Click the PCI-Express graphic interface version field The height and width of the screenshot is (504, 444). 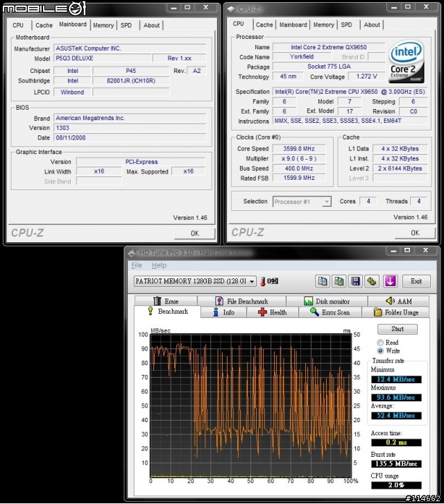(141, 162)
